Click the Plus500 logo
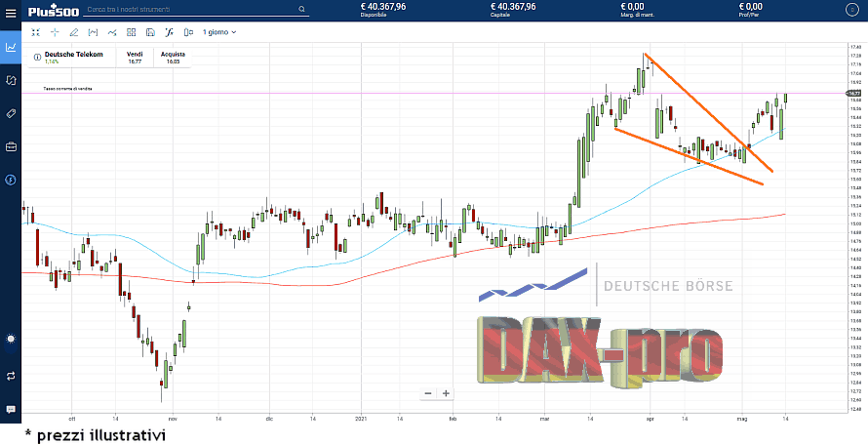 point(54,11)
